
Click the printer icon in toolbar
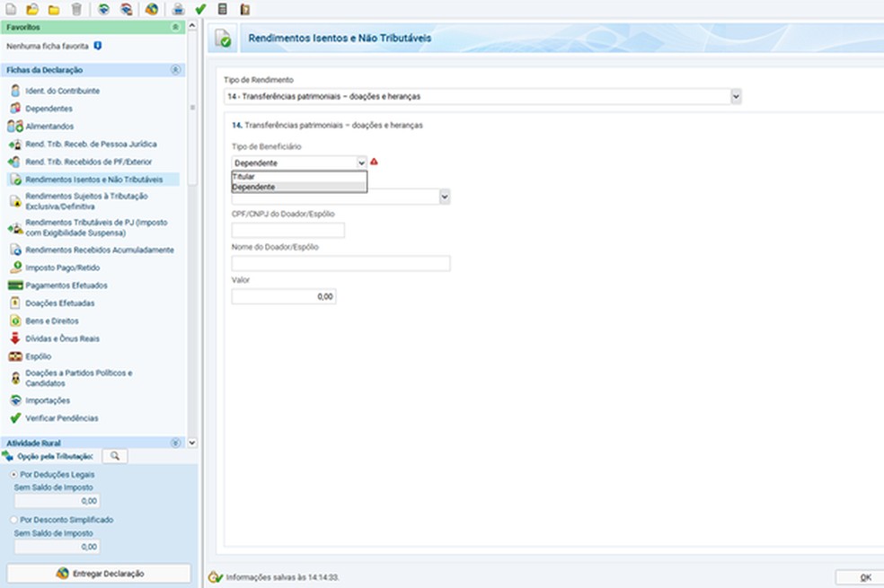tap(178, 9)
